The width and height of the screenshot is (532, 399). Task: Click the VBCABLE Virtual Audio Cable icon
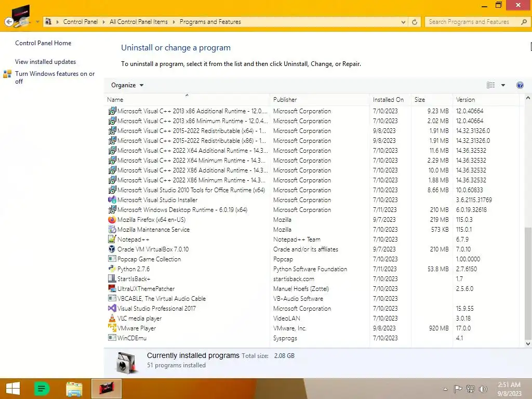(112, 298)
